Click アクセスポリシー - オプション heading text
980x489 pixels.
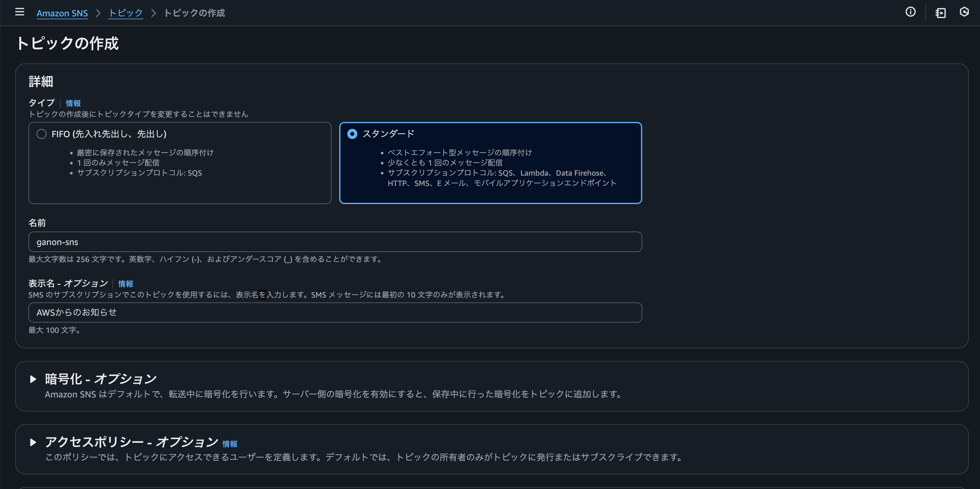[x=131, y=442]
